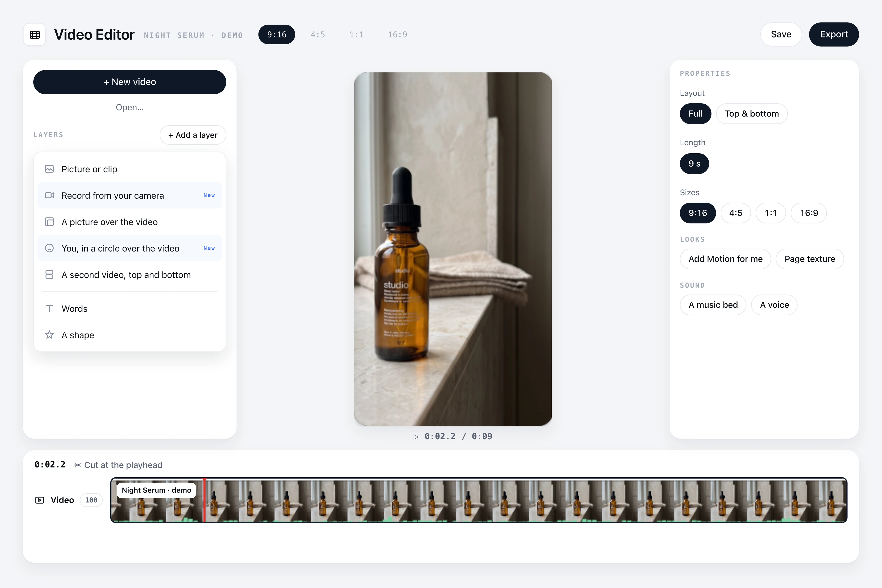Add A voice sound
The height and width of the screenshot is (588, 882).
tap(774, 305)
